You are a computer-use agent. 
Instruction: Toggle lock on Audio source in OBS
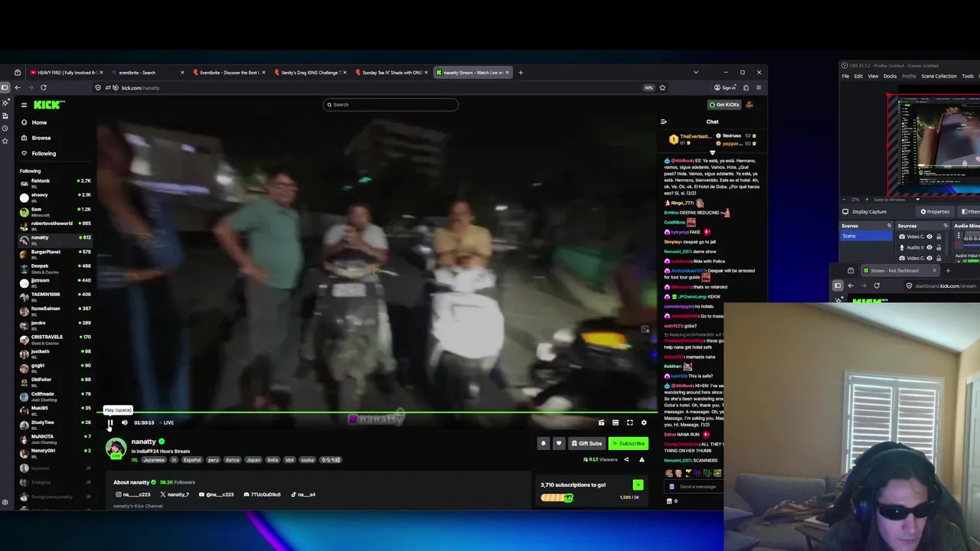[939, 247]
